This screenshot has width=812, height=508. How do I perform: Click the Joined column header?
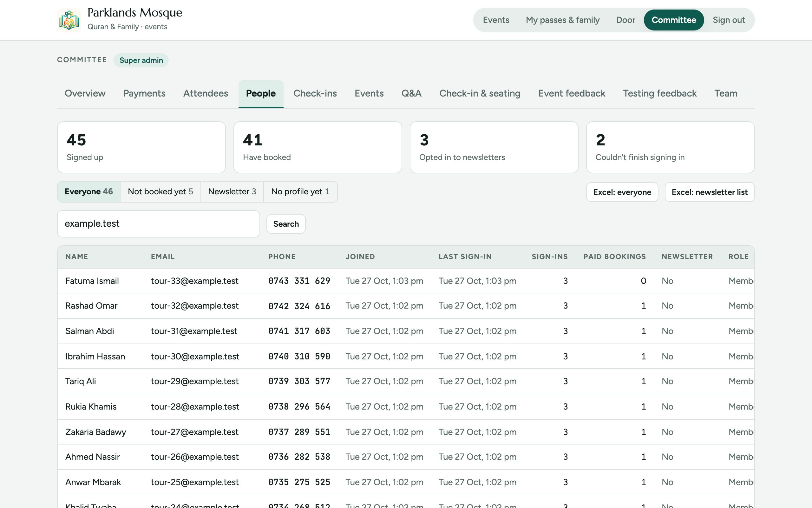pyautogui.click(x=360, y=257)
